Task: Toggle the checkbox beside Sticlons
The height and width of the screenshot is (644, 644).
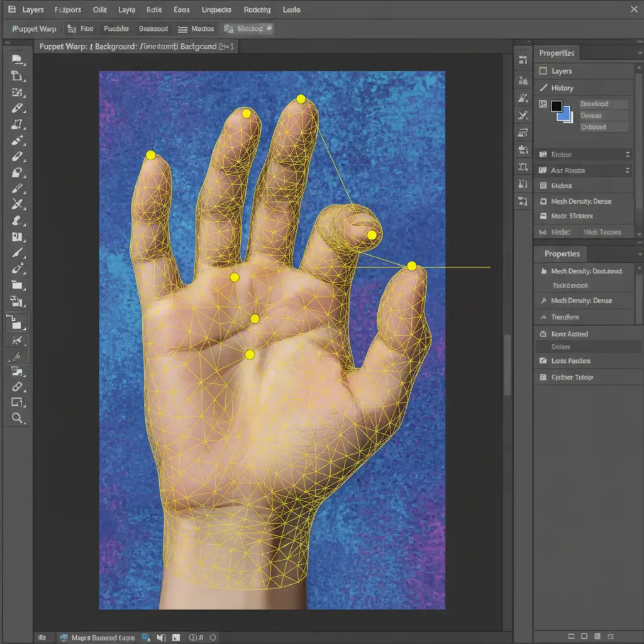Action: (x=543, y=186)
